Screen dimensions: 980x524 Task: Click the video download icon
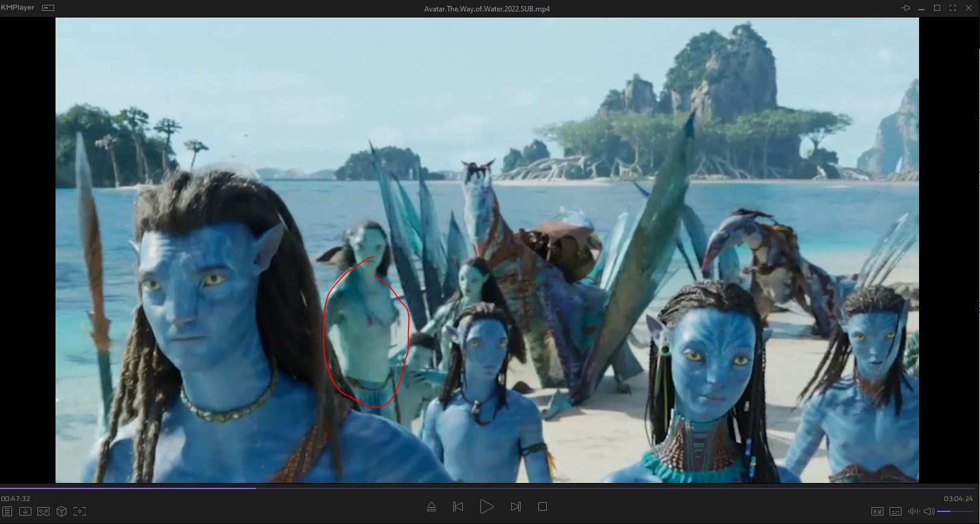[25, 511]
